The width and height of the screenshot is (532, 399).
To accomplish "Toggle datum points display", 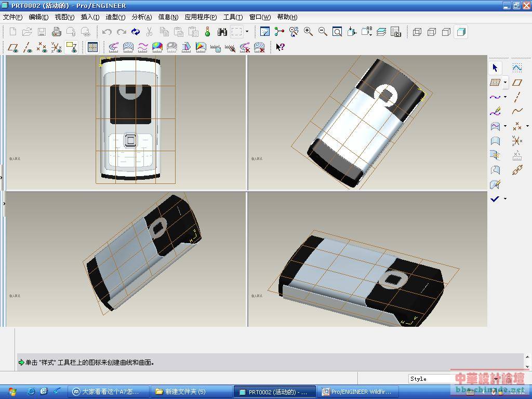I will click(x=42, y=47).
